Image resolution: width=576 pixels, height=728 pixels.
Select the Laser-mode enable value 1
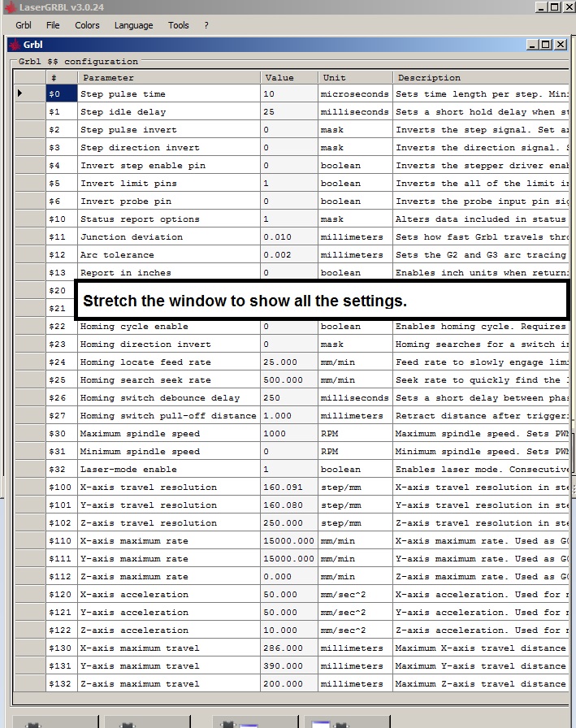[289, 470]
